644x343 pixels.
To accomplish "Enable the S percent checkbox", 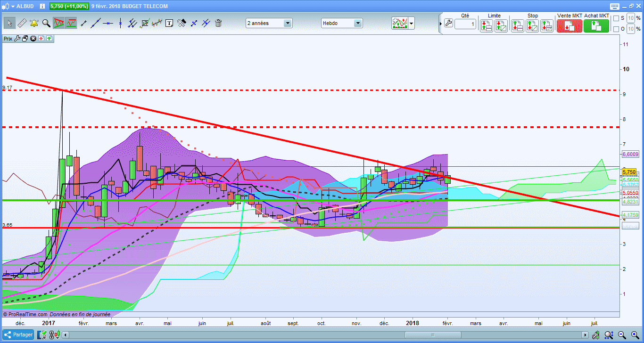I will (x=616, y=18).
